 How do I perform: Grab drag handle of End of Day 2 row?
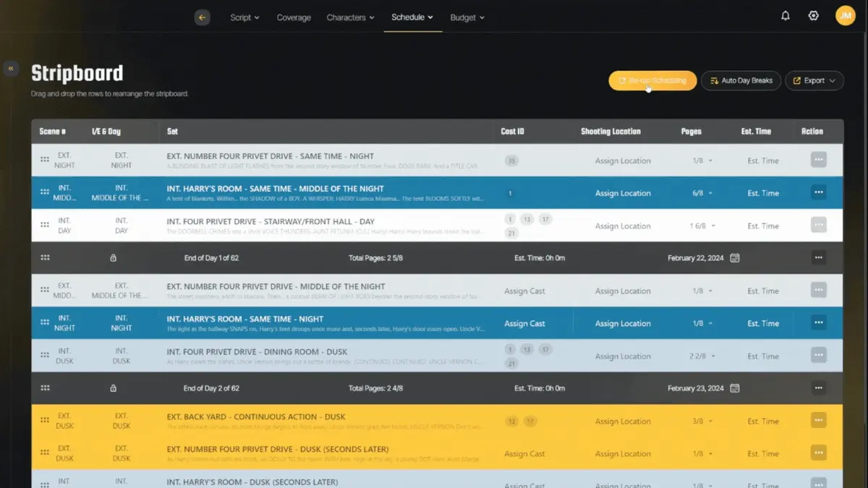point(45,388)
